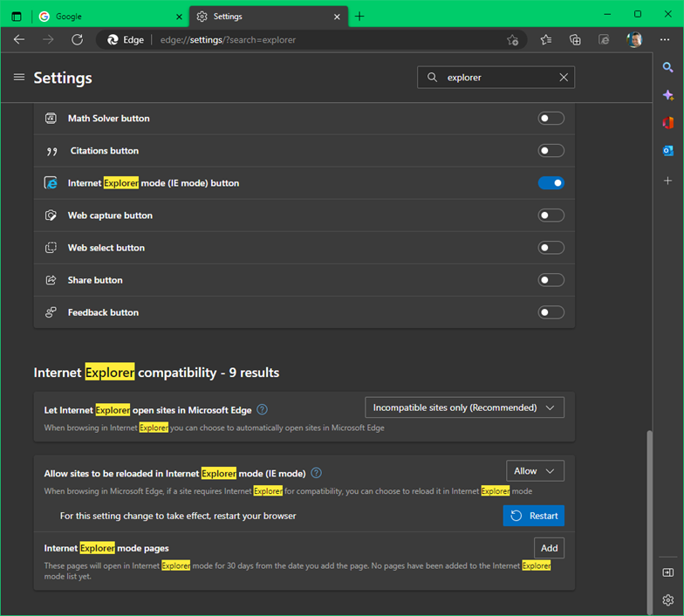This screenshot has width=684, height=616.
Task: Enable the Web capture button toggle
Action: click(x=551, y=215)
